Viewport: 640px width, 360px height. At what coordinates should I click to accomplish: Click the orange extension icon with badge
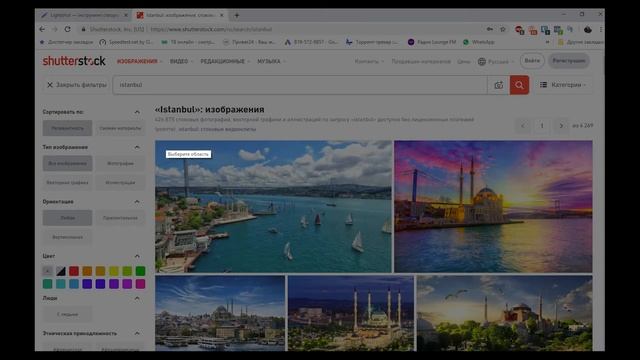click(x=533, y=30)
